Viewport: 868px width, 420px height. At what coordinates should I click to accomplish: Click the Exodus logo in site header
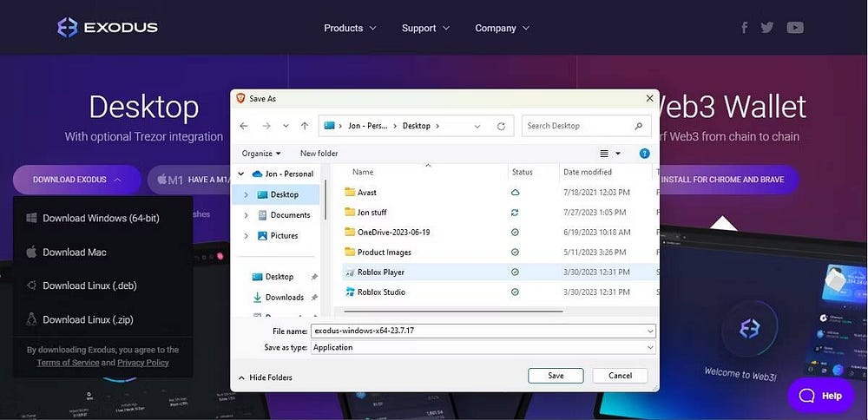tap(108, 27)
